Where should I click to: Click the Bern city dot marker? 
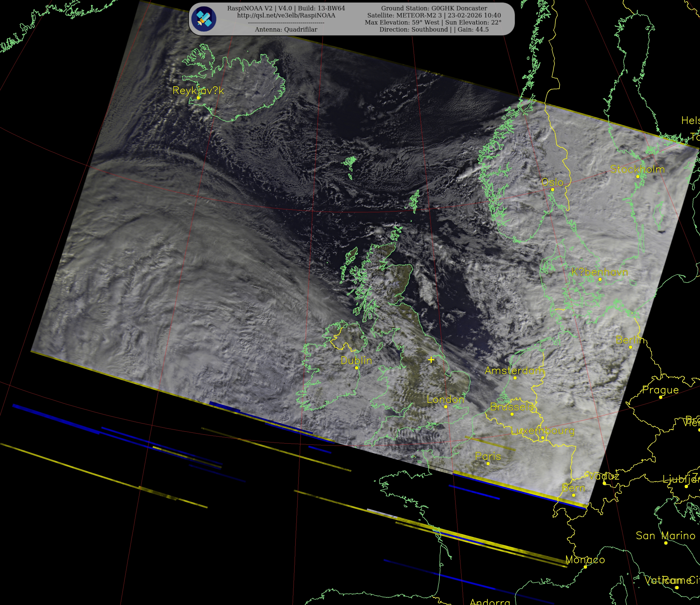[573, 495]
